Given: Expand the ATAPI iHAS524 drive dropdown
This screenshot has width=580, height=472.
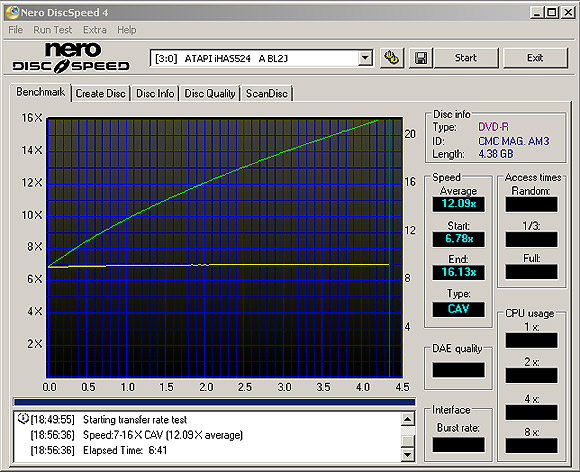Looking at the screenshot, I should point(365,58).
